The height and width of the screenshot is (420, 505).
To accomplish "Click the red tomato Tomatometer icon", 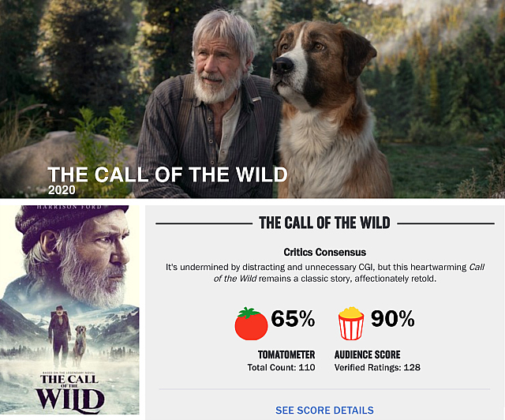I will pyautogui.click(x=251, y=324).
